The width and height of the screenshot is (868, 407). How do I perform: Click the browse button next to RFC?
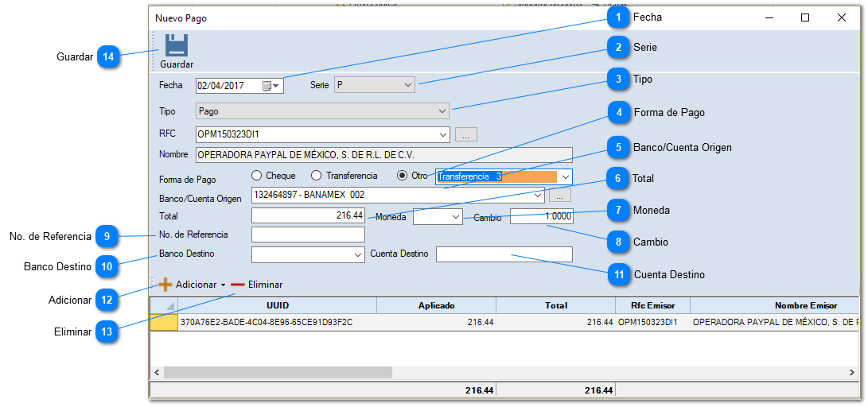[x=466, y=134]
